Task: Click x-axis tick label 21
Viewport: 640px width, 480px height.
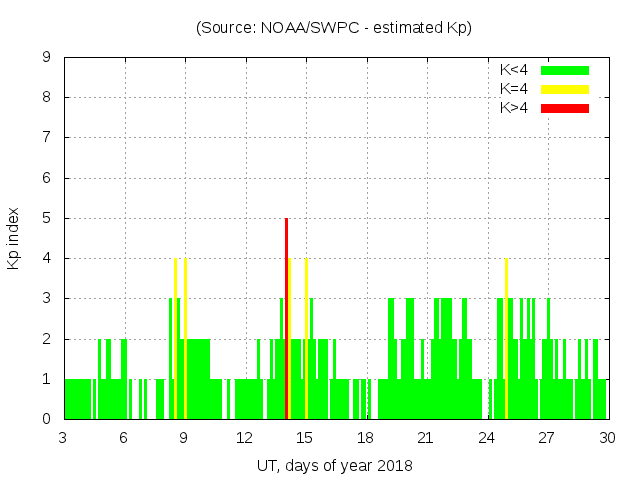Action: [x=425, y=437]
